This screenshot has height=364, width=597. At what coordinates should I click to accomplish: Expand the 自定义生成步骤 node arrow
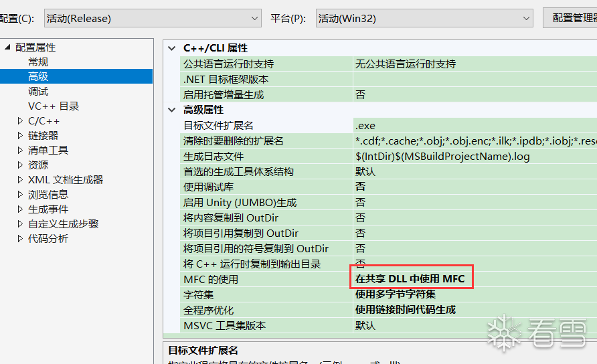coord(20,224)
